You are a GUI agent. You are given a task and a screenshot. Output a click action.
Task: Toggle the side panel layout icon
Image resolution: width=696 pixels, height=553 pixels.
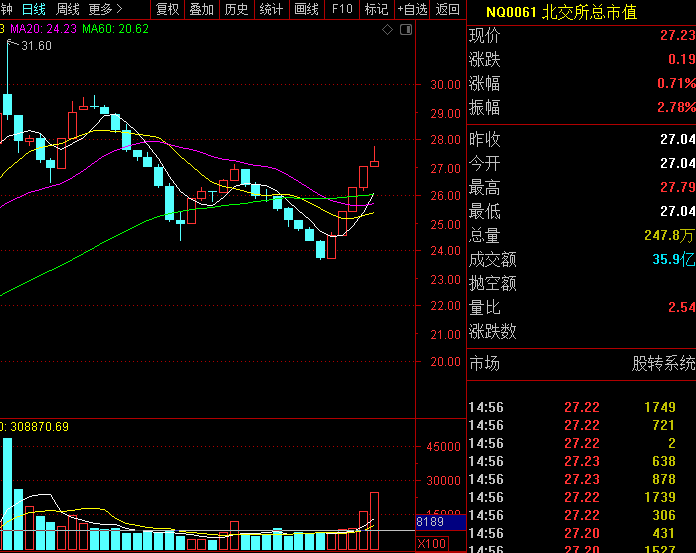[406, 30]
